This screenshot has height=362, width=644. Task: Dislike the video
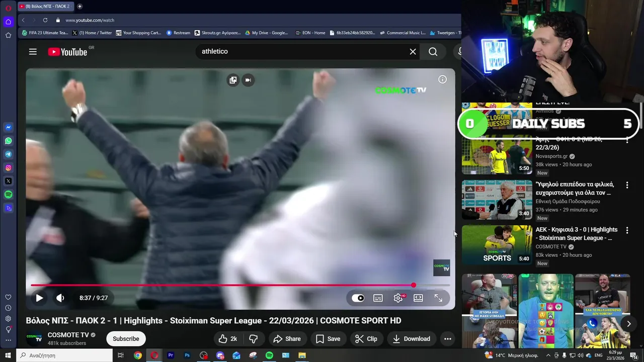254,339
